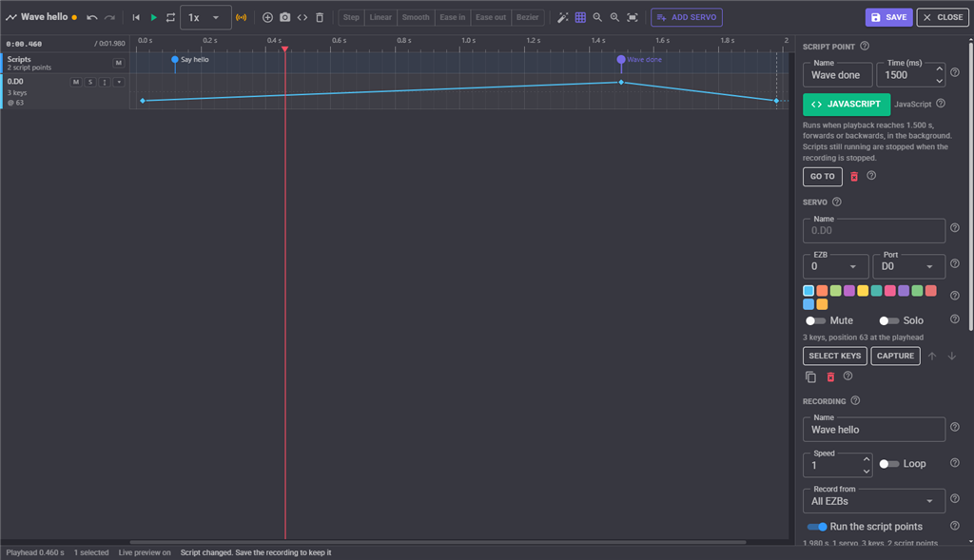Choose the Smooth interpolation mode
The width and height of the screenshot is (974, 560).
coord(416,17)
